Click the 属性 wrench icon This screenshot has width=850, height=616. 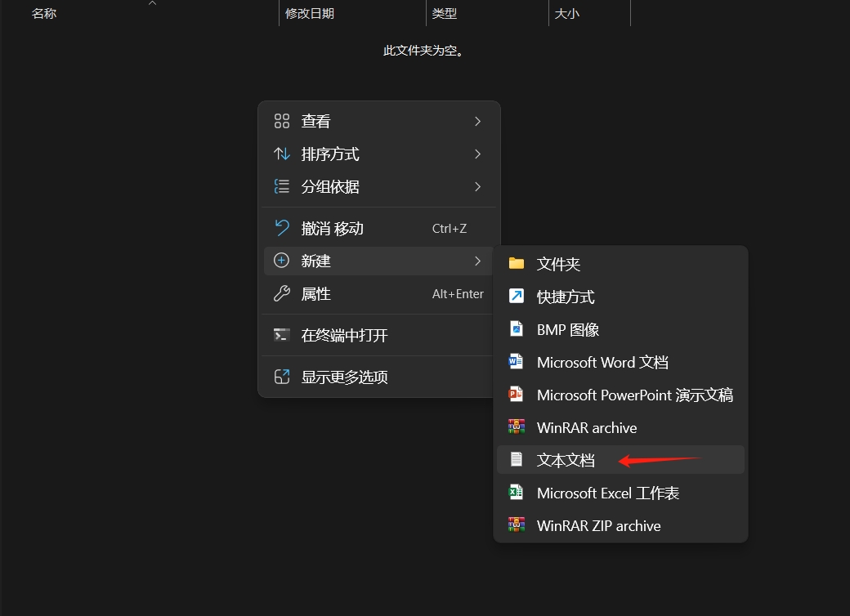pyautogui.click(x=282, y=293)
